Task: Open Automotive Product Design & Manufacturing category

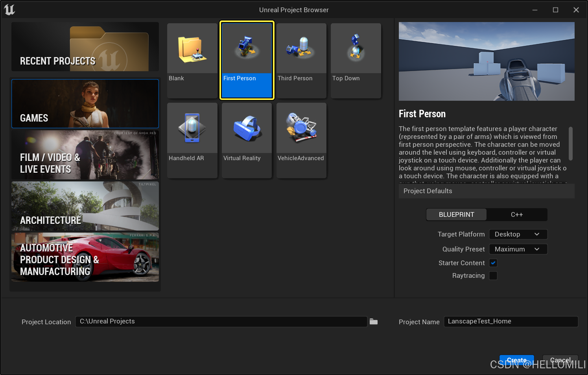Action: pyautogui.click(x=85, y=257)
